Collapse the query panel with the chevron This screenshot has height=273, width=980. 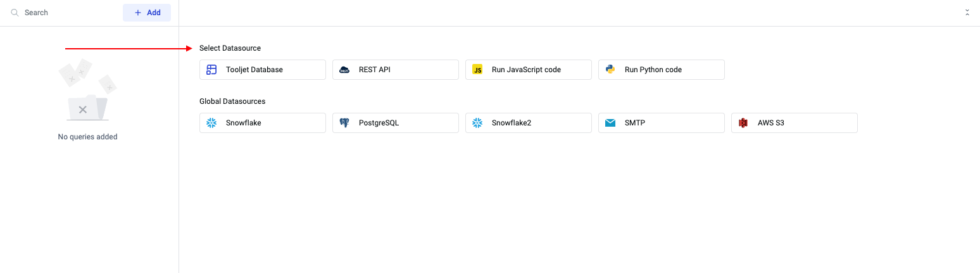[967, 13]
